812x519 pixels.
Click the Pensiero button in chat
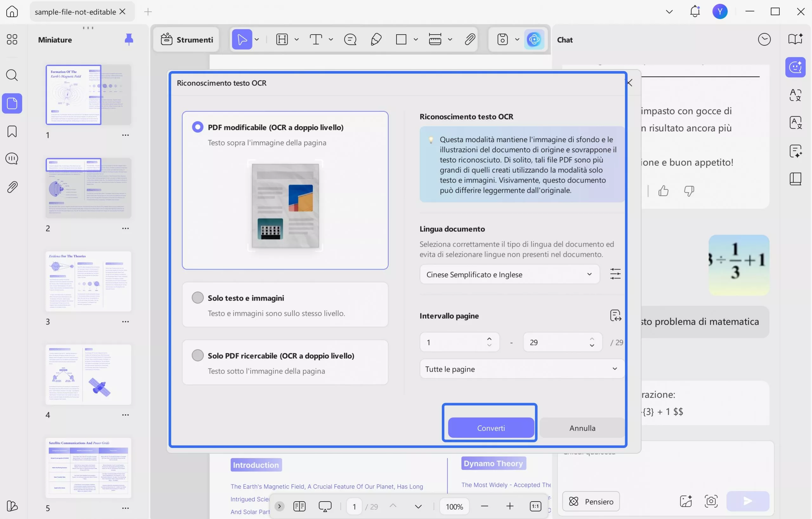591,502
